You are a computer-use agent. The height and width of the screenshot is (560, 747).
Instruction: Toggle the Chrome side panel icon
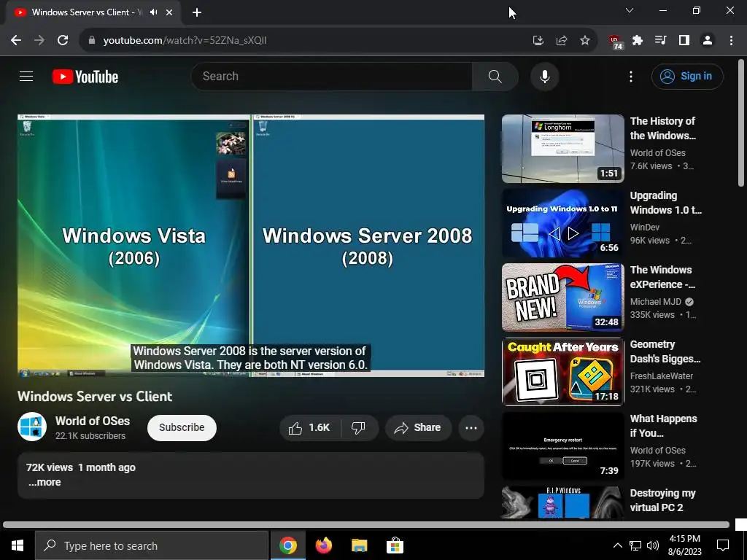click(x=684, y=41)
